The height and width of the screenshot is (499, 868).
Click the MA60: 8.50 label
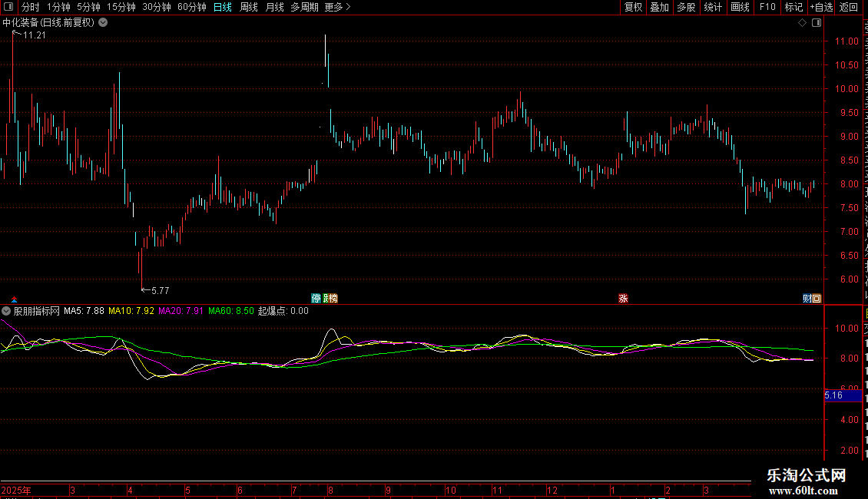click(231, 311)
